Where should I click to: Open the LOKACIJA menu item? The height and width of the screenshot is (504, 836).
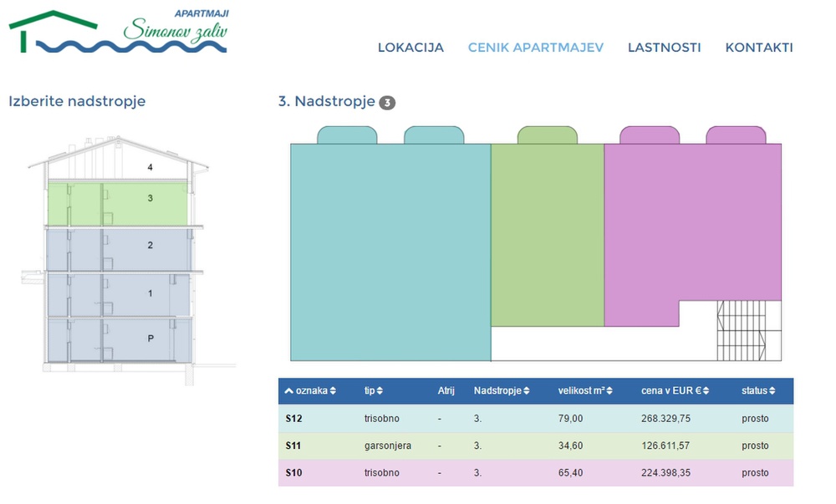[x=410, y=48]
